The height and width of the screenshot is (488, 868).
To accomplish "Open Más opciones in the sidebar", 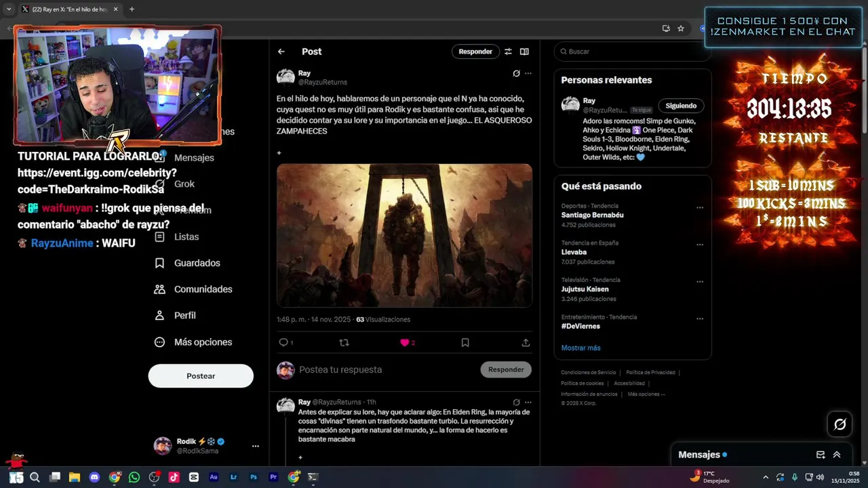I will pos(193,342).
